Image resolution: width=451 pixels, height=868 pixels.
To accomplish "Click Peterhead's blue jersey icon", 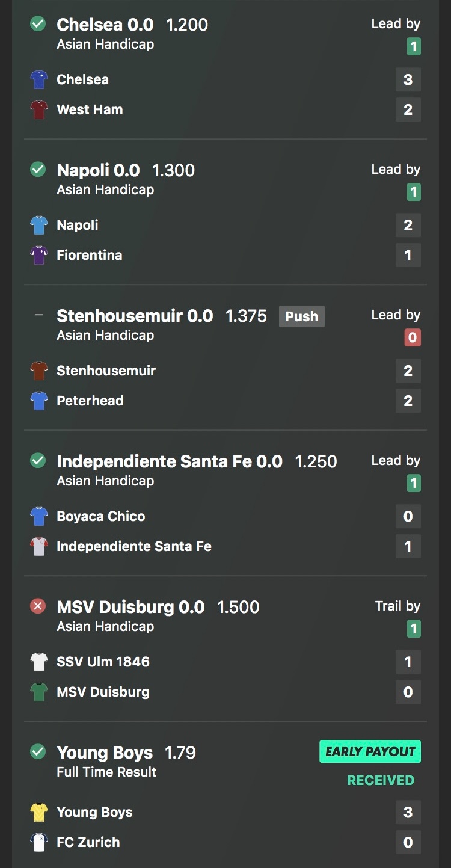I will coord(39,401).
